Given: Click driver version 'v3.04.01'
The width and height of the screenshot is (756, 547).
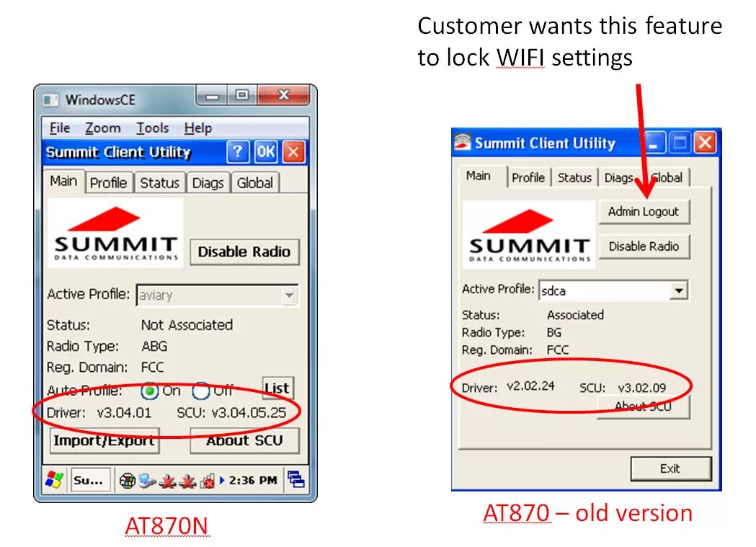Looking at the screenshot, I should coord(124,413).
